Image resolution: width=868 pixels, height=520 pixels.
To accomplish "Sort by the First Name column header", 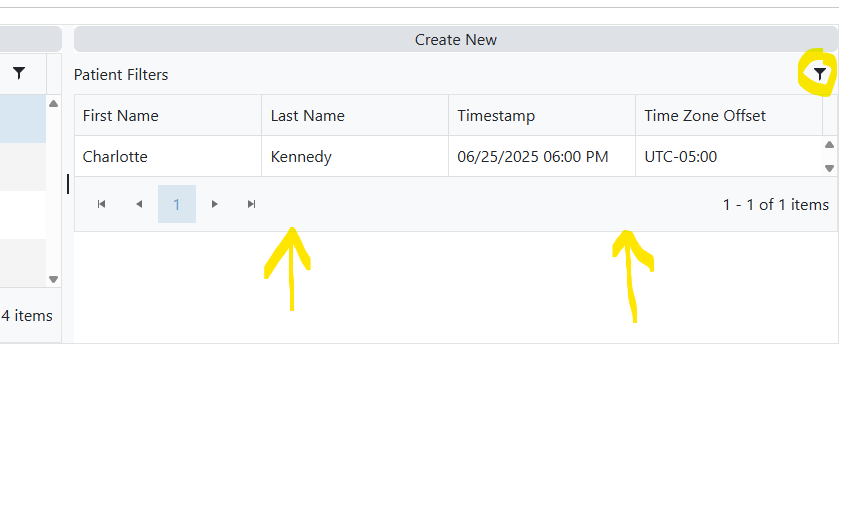I will pyautogui.click(x=121, y=116).
